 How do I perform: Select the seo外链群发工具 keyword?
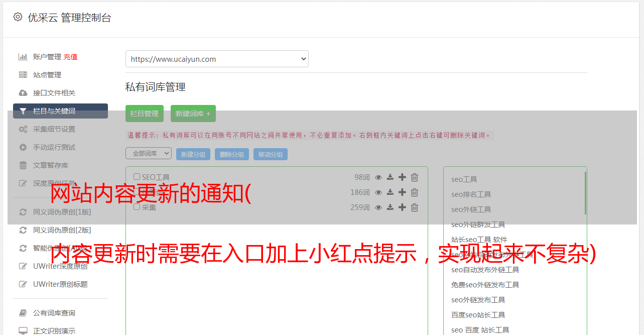(478, 225)
